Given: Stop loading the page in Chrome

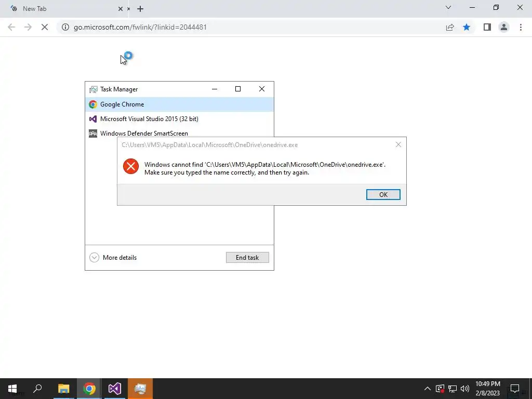Looking at the screenshot, I should (45, 27).
